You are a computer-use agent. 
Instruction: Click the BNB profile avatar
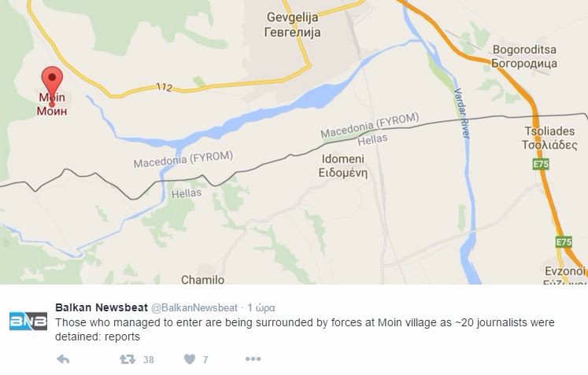(x=28, y=321)
